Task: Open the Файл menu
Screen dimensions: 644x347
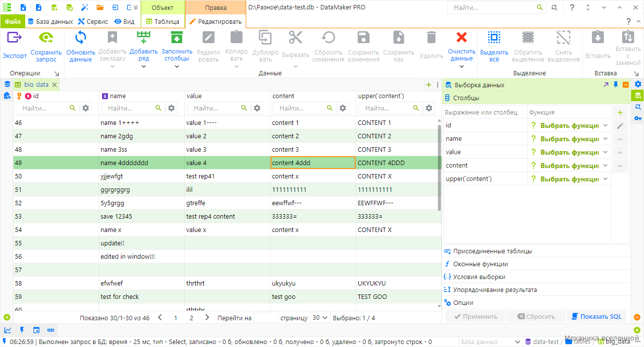Action: (x=12, y=21)
